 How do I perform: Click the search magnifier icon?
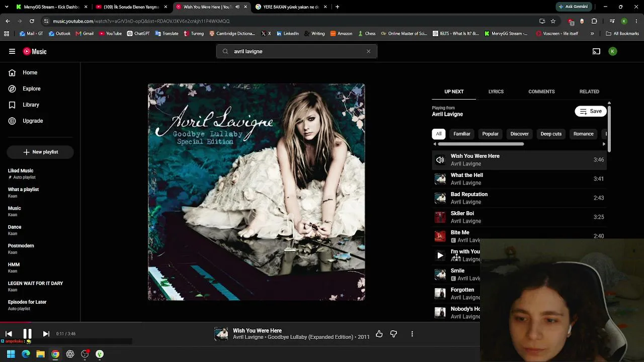coord(225,51)
